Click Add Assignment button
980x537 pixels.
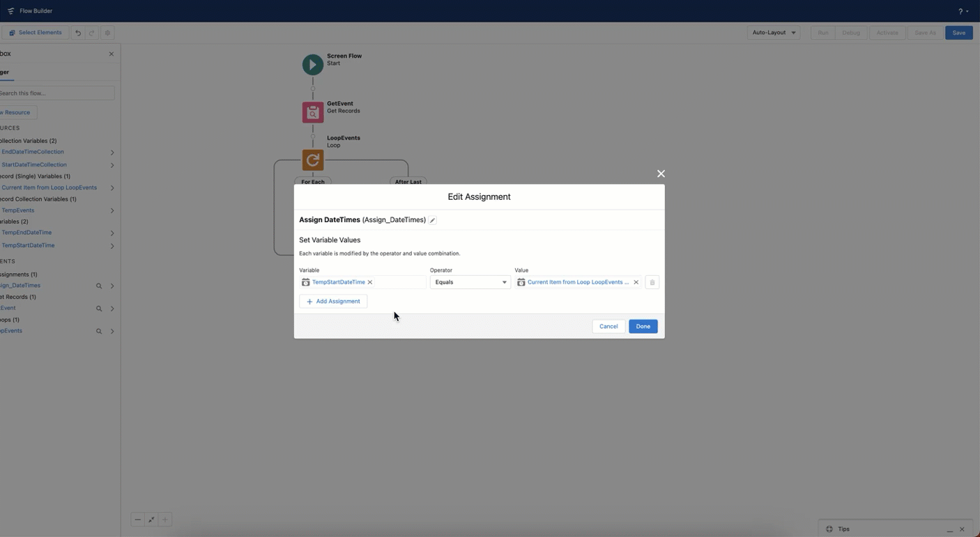pyautogui.click(x=333, y=302)
